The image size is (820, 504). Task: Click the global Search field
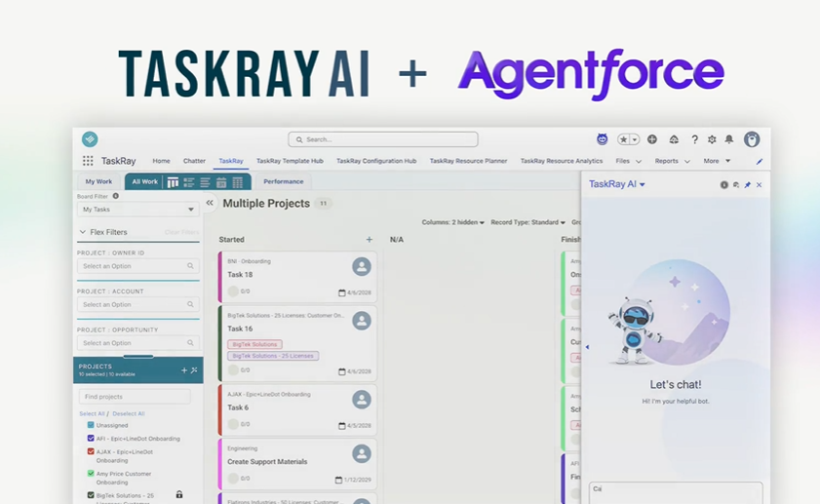coord(383,139)
